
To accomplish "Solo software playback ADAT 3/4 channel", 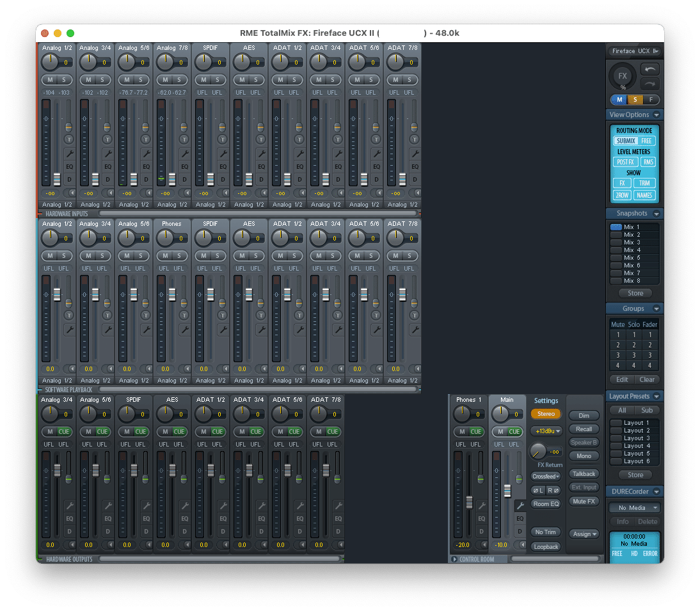I will (x=333, y=256).
